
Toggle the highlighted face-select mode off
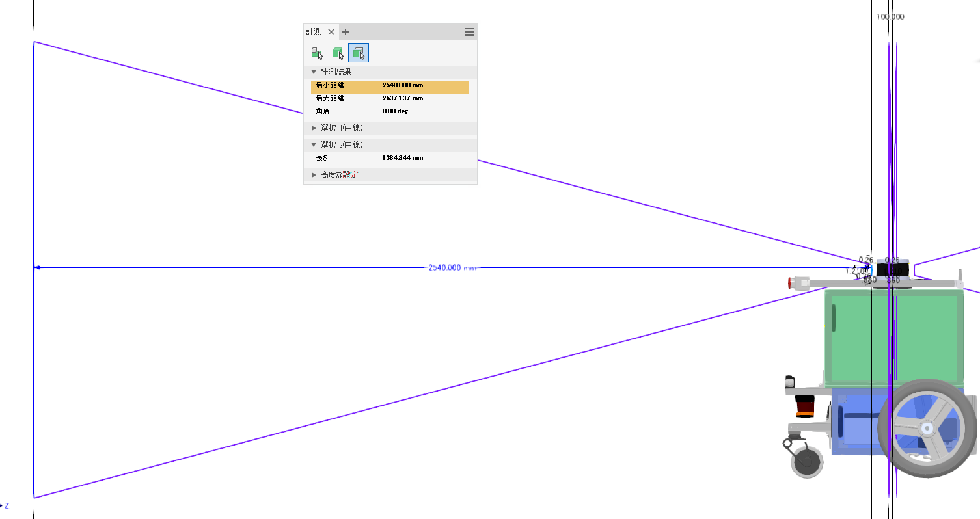click(359, 53)
